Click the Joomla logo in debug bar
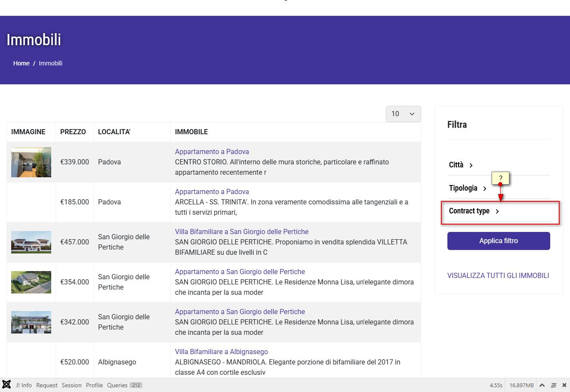Image resolution: width=570 pixels, height=392 pixels. pos(6,385)
